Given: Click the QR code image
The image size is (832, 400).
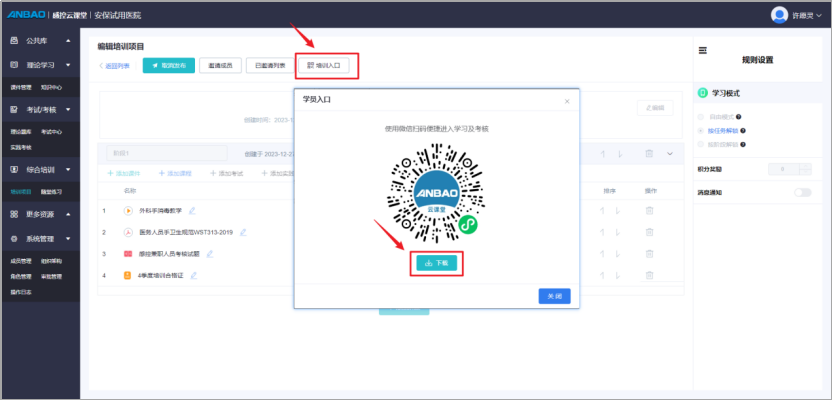Looking at the screenshot, I should tap(436, 193).
